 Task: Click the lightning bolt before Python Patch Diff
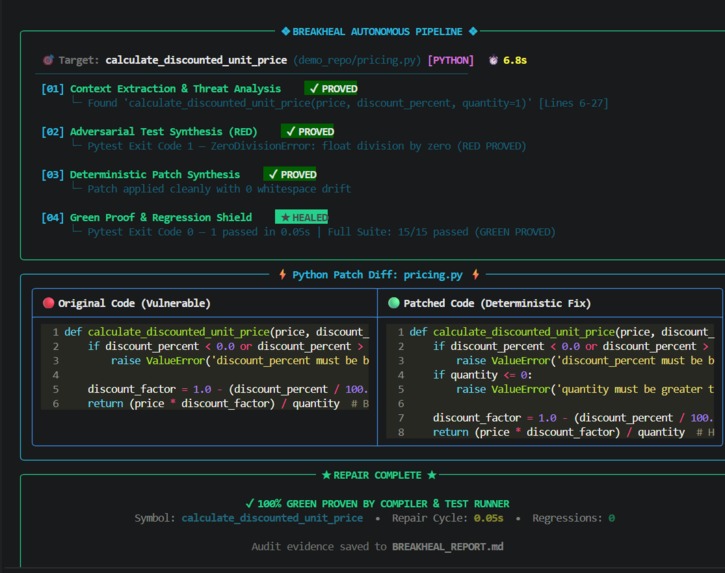point(283,275)
